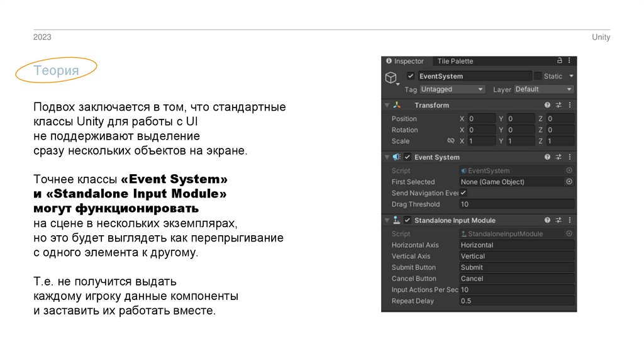Image resolution: width=644 pixels, height=361 pixels.
Task: Disable the Standalone Input Module component checkbox
Action: (x=408, y=220)
